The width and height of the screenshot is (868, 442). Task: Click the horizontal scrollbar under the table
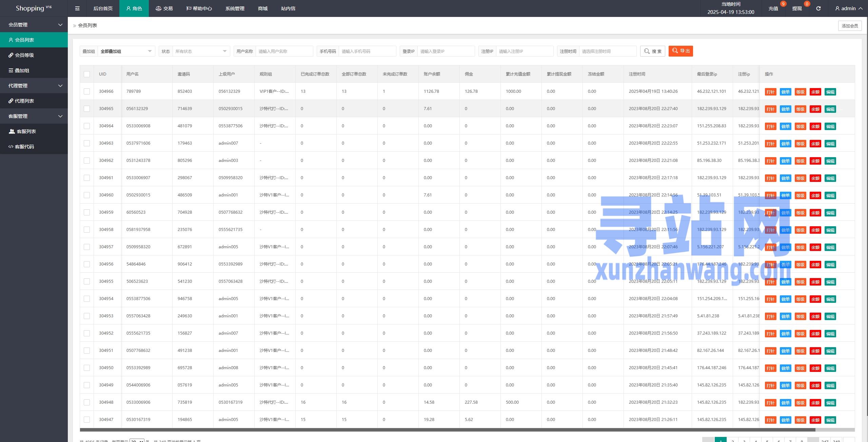click(x=448, y=430)
